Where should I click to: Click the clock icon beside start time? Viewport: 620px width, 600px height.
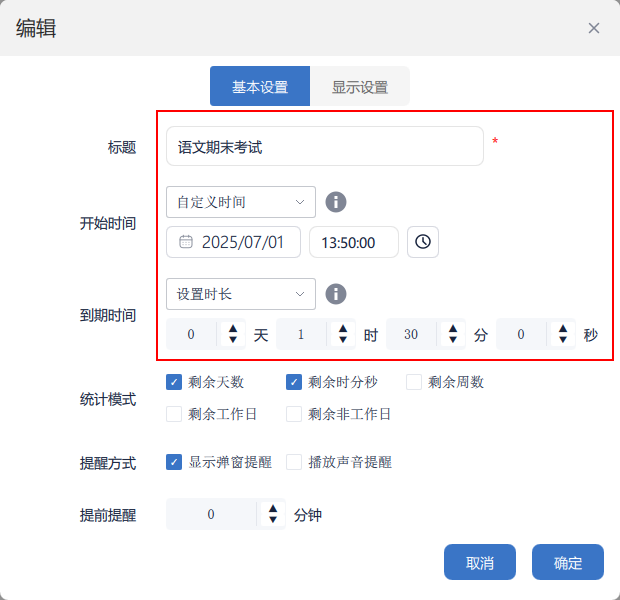pos(423,242)
